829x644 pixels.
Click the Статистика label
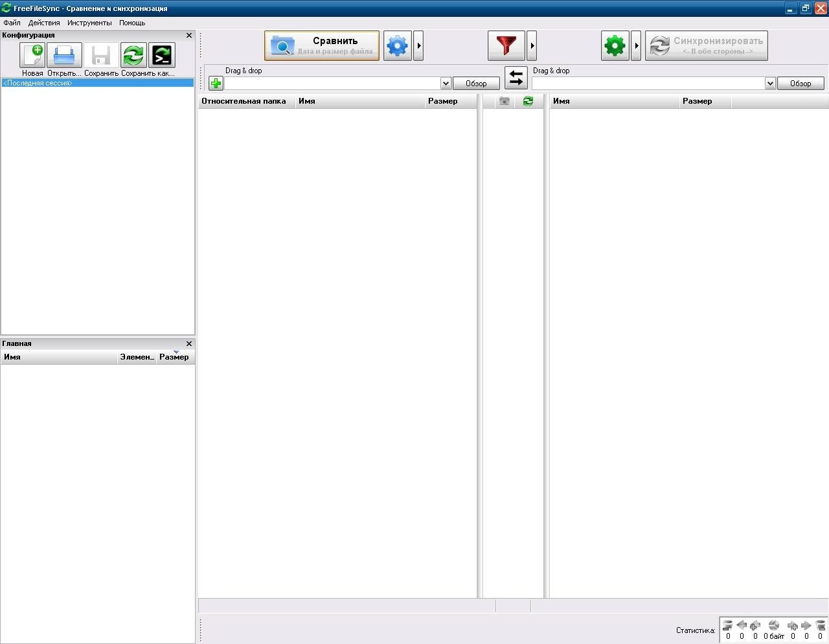pos(696,630)
